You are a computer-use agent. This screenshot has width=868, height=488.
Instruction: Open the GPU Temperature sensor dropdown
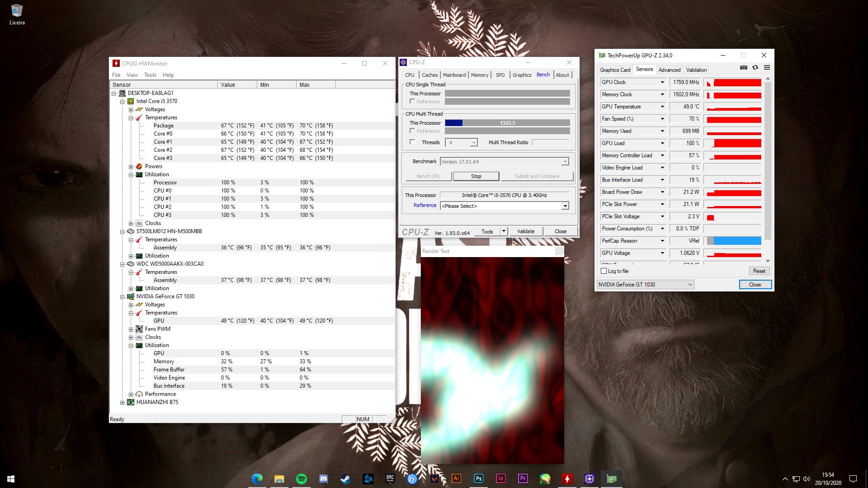click(662, 107)
